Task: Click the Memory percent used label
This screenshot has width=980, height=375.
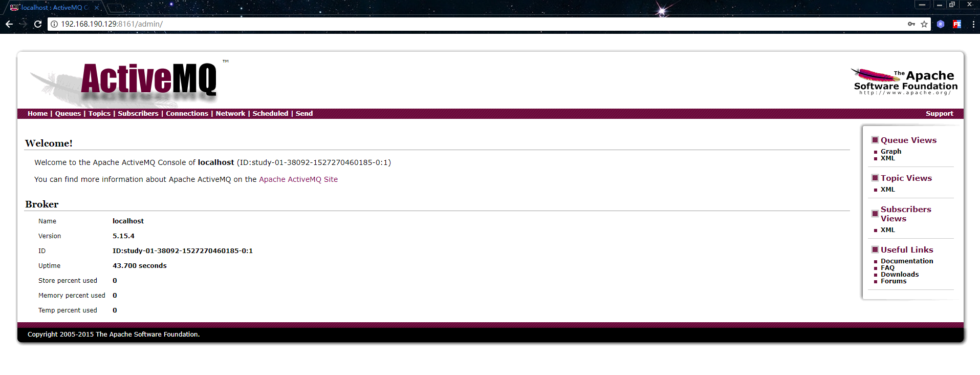Action: (x=72, y=296)
